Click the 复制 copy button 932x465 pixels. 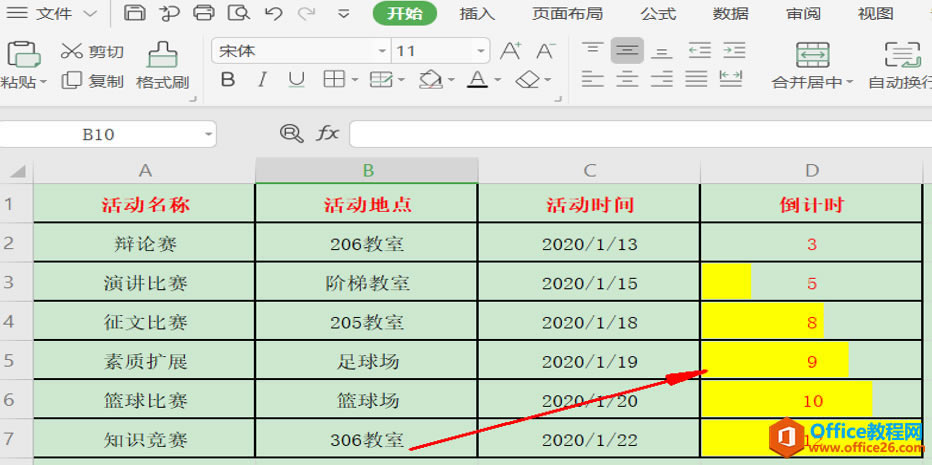[x=93, y=81]
